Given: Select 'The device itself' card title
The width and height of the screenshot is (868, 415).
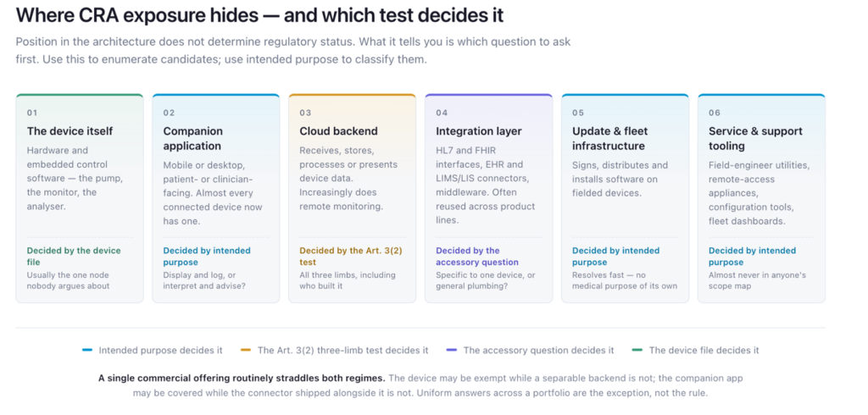Looking at the screenshot, I should tap(70, 131).
